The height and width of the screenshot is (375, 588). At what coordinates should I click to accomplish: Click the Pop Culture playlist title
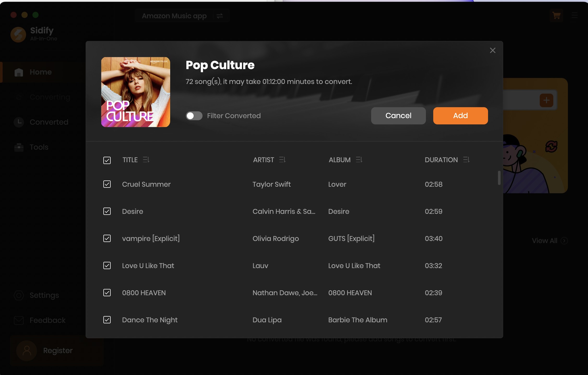(x=220, y=65)
